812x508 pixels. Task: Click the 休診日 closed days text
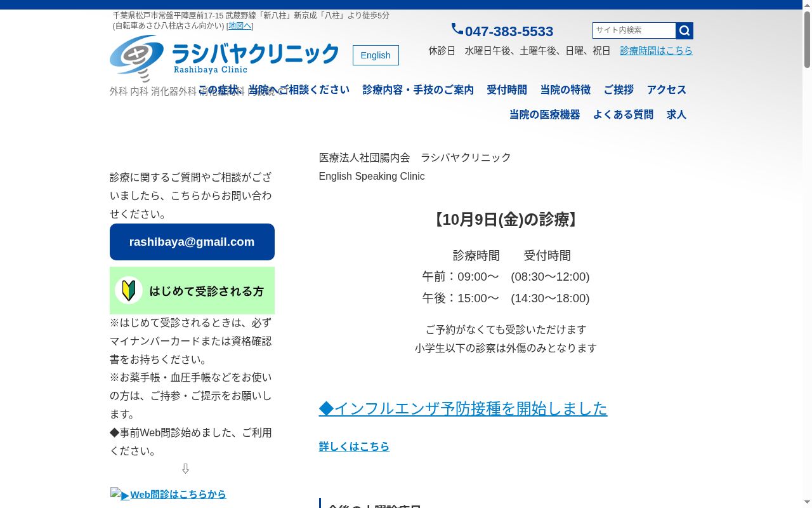point(520,51)
